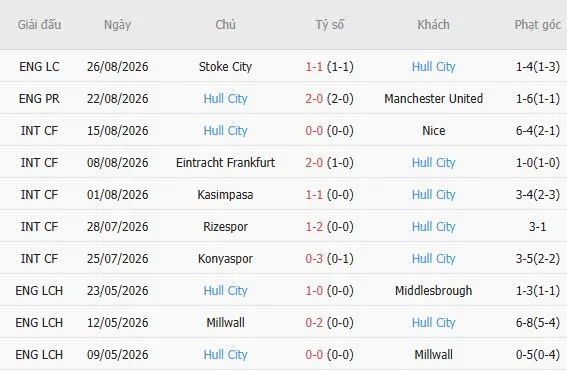Viewport: 567px width, 371px height.
Task: Open Middlesbrough away team link
Action: tap(433, 290)
